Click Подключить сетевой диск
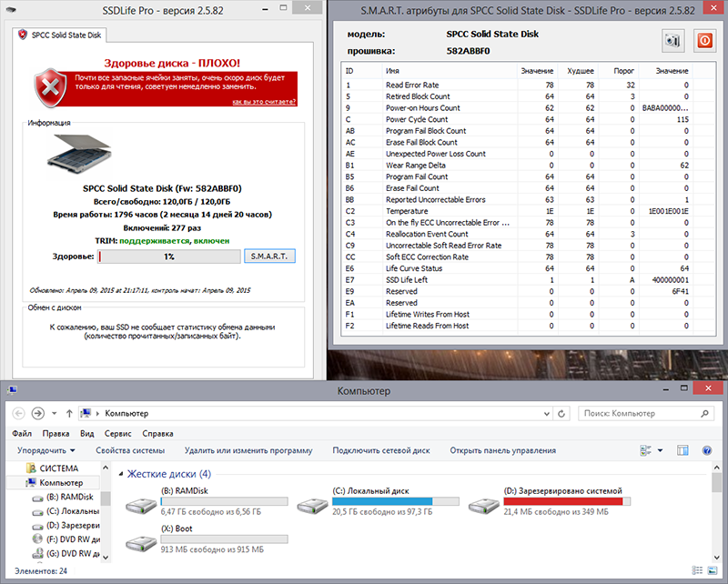Image resolution: width=728 pixels, height=584 pixels. [381, 450]
